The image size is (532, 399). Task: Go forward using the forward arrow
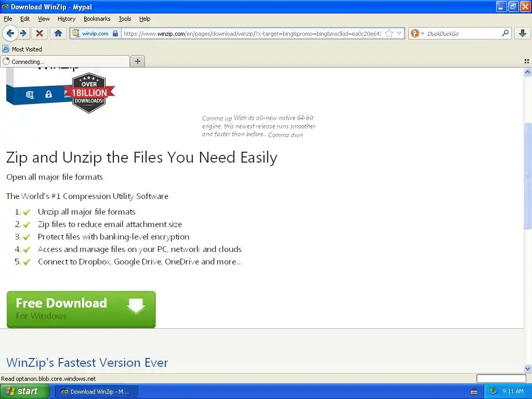pyautogui.click(x=23, y=33)
